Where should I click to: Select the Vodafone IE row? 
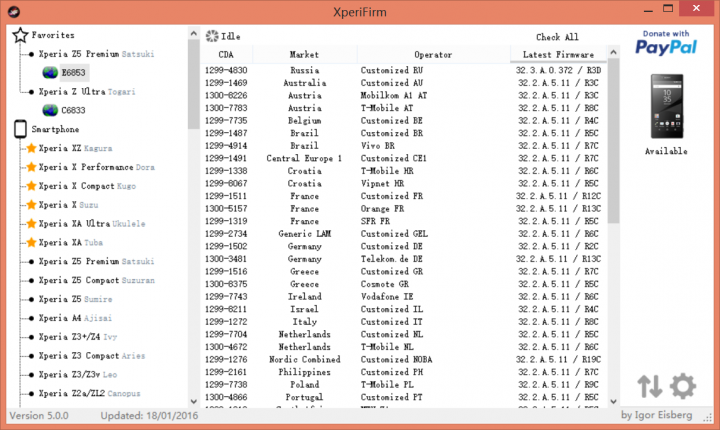coord(404,296)
